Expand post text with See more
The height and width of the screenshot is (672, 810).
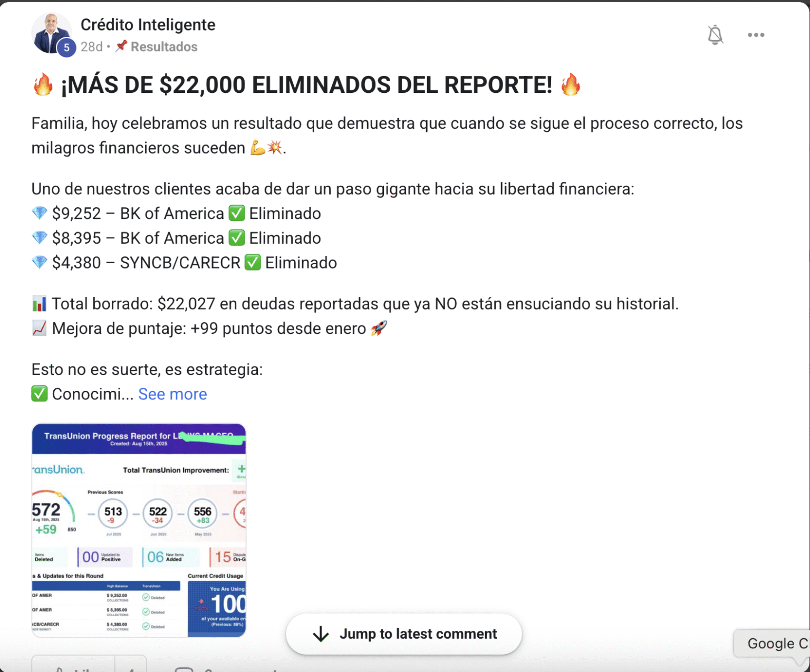172,394
